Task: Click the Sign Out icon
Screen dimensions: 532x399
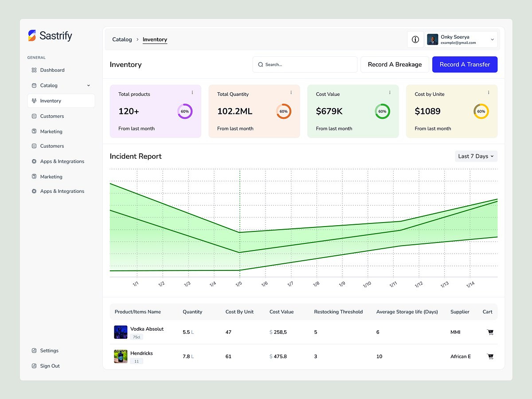Action: pos(33,366)
